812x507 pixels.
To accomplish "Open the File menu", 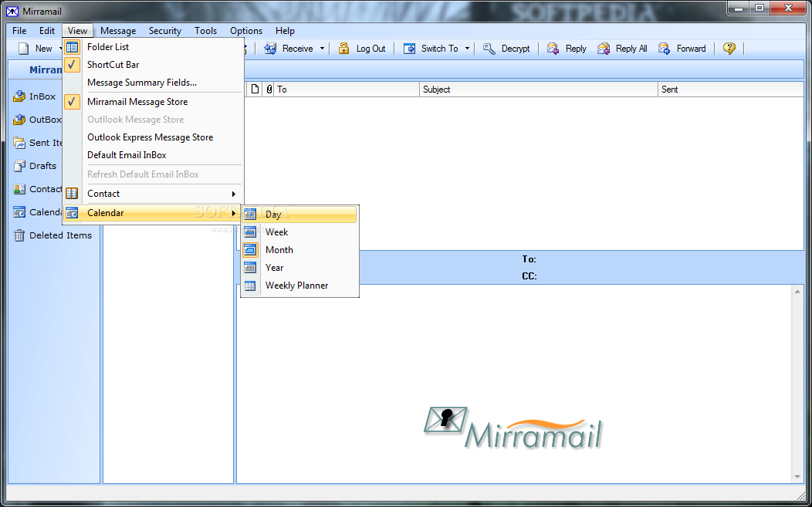I will click(x=19, y=31).
